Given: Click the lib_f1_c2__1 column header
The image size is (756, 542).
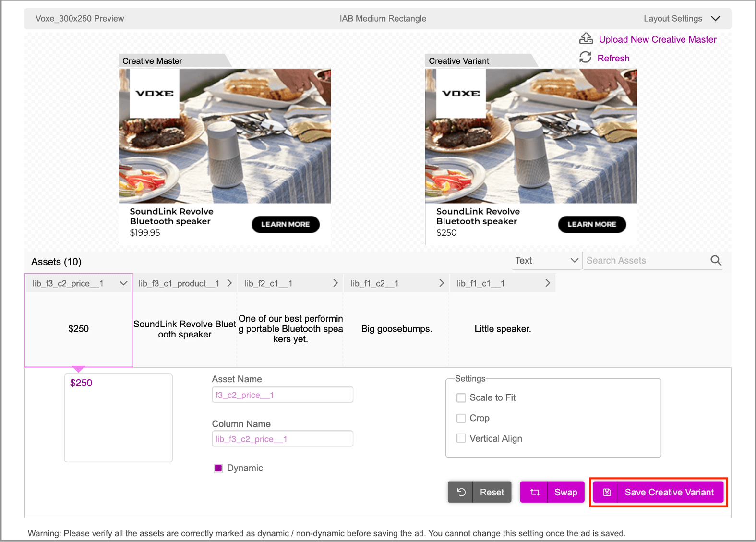Looking at the screenshot, I should tap(397, 283).
